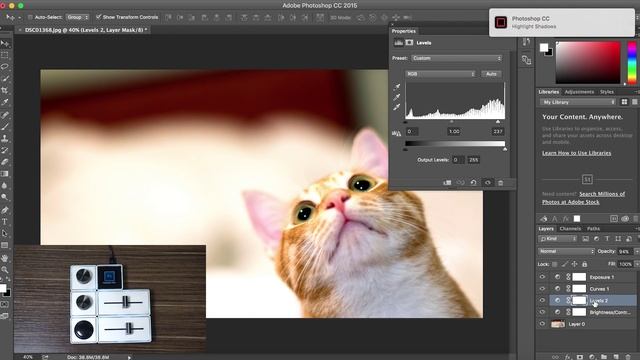
Task: Click the color picker field
Action: [588, 62]
